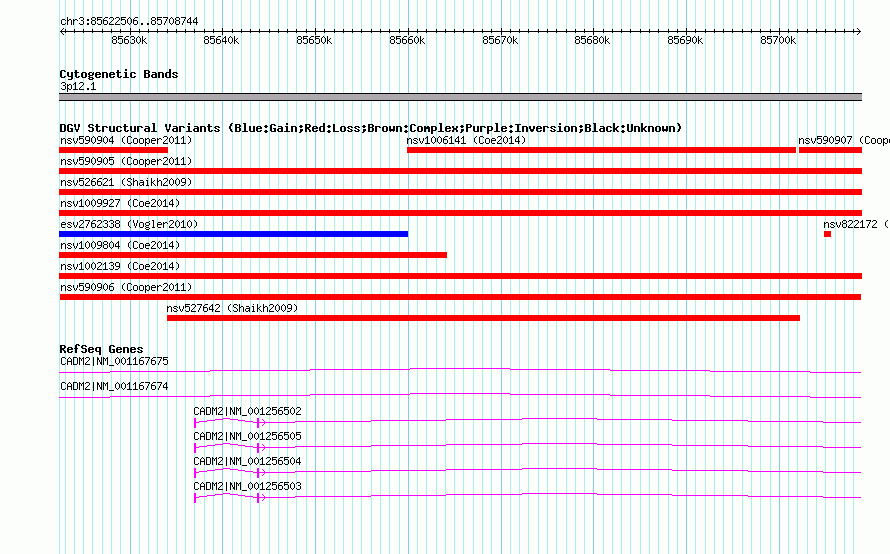The height and width of the screenshot is (554, 890).
Task: Click the 85700k ruler label
Action: click(778, 40)
